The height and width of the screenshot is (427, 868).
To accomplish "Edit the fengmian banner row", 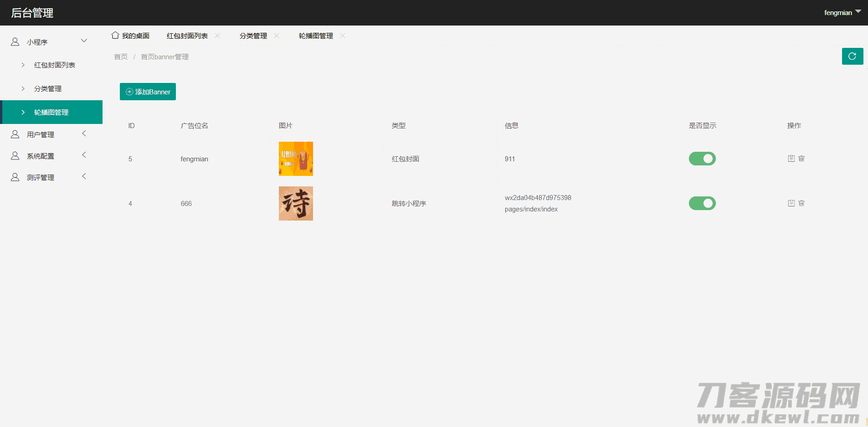I will click(791, 159).
